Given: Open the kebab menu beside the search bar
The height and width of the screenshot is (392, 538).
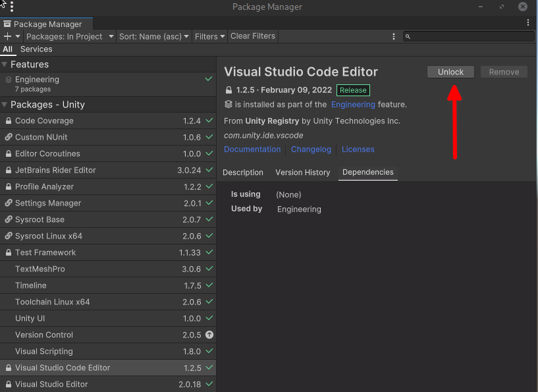Looking at the screenshot, I should (x=394, y=36).
